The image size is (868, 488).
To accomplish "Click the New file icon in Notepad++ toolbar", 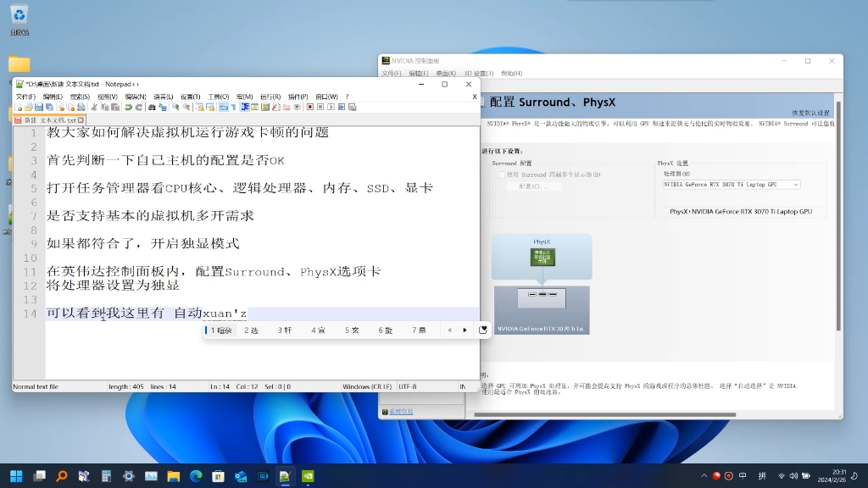I will coord(19,108).
